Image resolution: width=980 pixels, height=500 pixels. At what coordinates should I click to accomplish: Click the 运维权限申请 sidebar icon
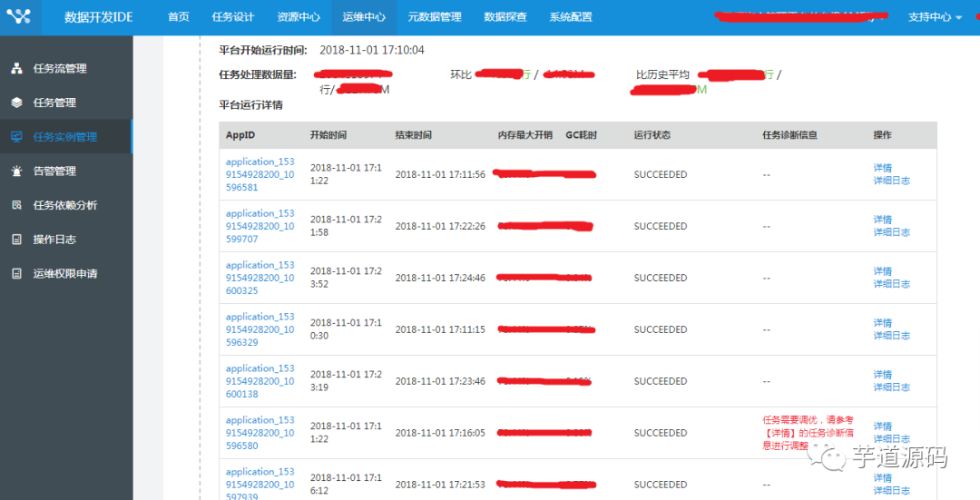pos(16,274)
